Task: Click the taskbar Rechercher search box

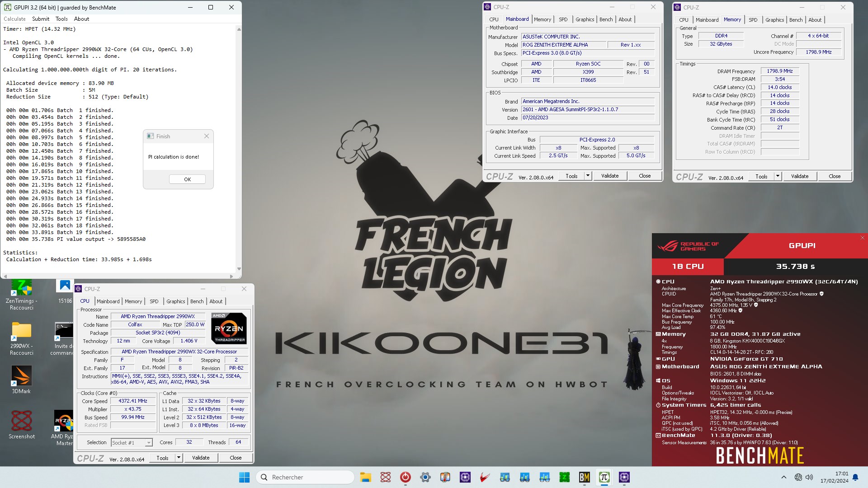Action: tap(305, 477)
